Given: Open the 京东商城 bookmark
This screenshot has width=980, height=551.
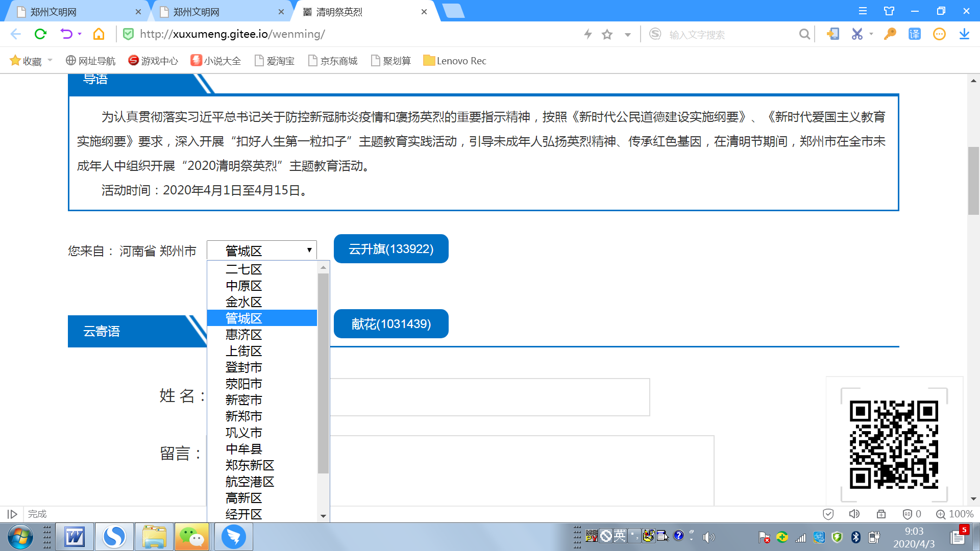Looking at the screenshot, I should click(x=333, y=61).
